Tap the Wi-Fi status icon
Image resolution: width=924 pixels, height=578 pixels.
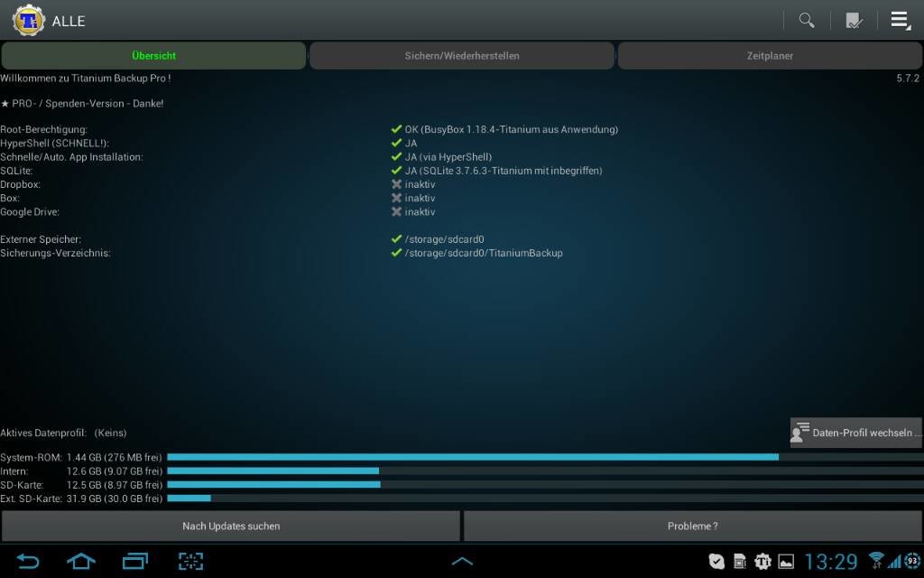[876, 560]
